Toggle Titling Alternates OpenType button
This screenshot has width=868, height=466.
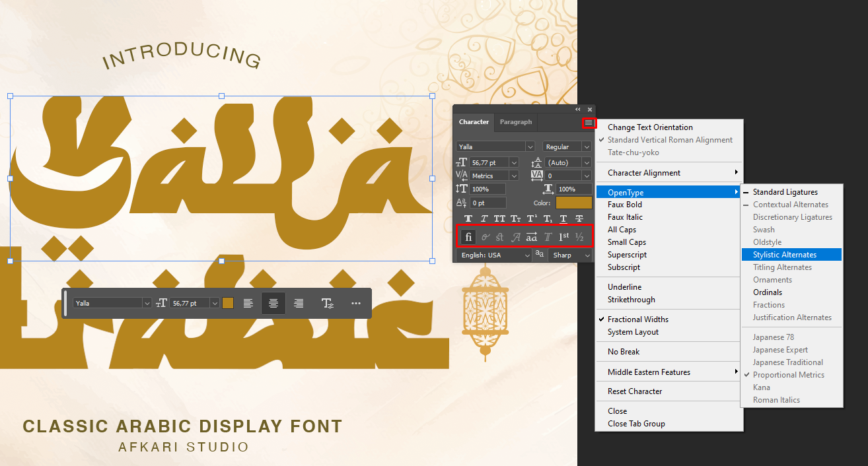click(548, 237)
